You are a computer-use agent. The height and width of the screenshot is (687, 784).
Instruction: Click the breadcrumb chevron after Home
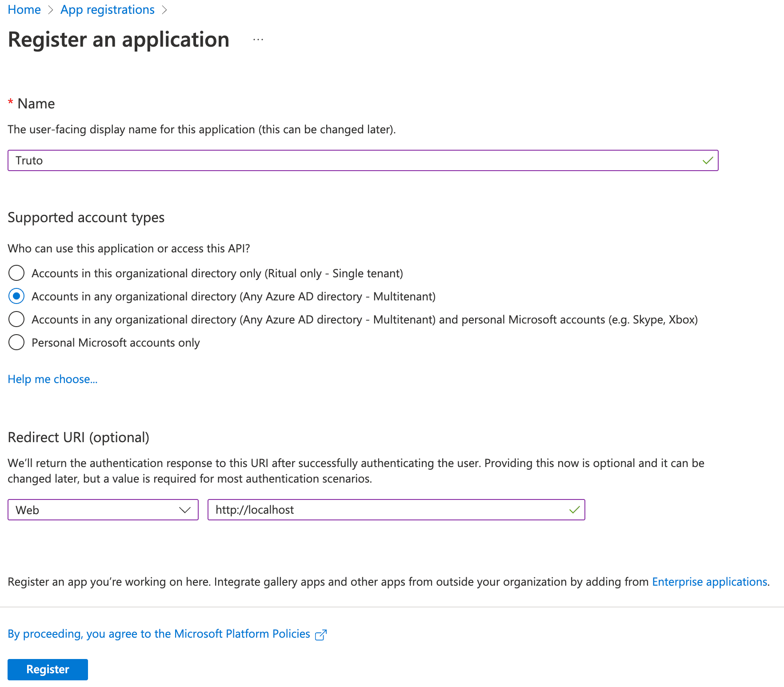pos(50,9)
